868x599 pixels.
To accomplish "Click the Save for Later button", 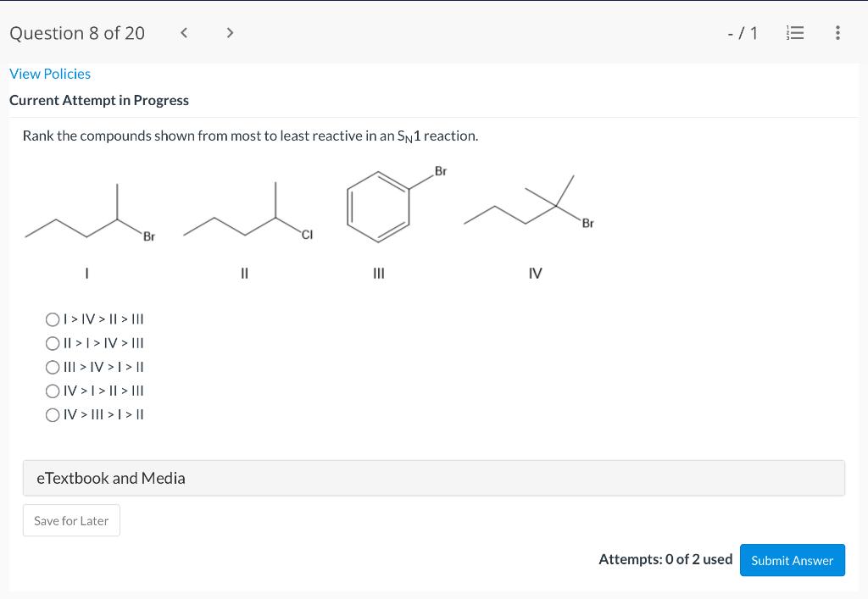I will [x=71, y=520].
